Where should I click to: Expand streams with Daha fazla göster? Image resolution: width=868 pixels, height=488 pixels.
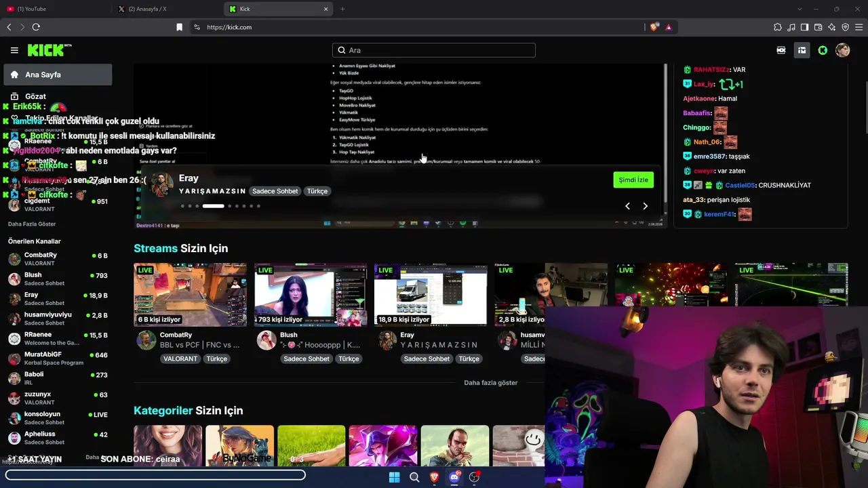point(490,383)
